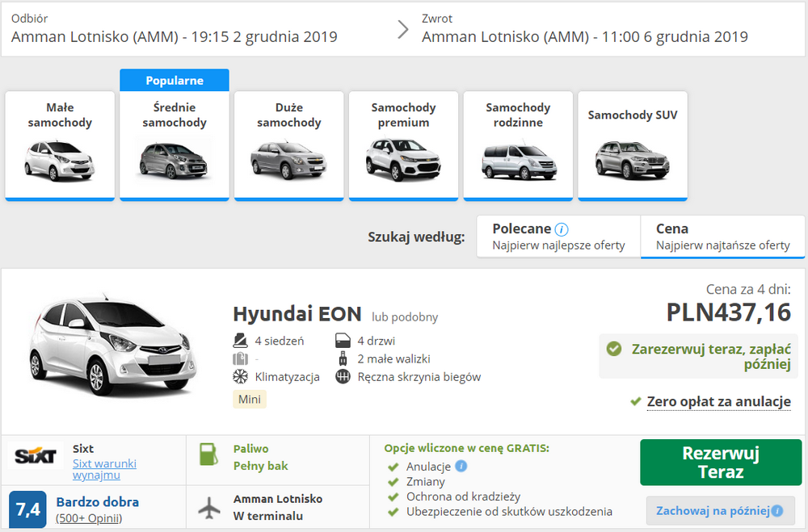Screen dimensions: 808x532
Task: Click the airplane terminal icon
Action: pos(209,508)
